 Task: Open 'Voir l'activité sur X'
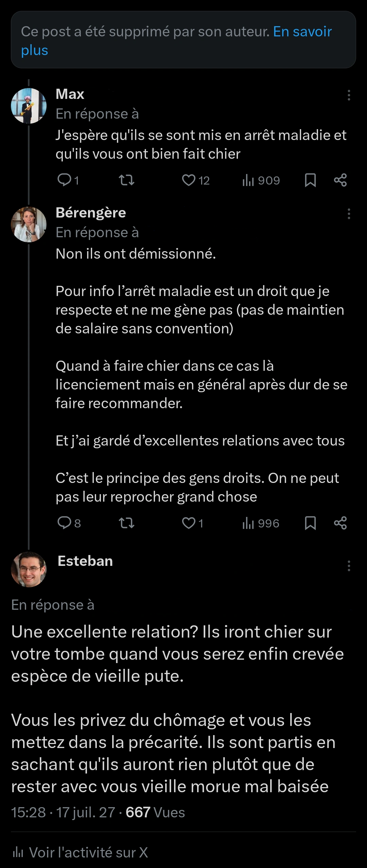coord(80,852)
